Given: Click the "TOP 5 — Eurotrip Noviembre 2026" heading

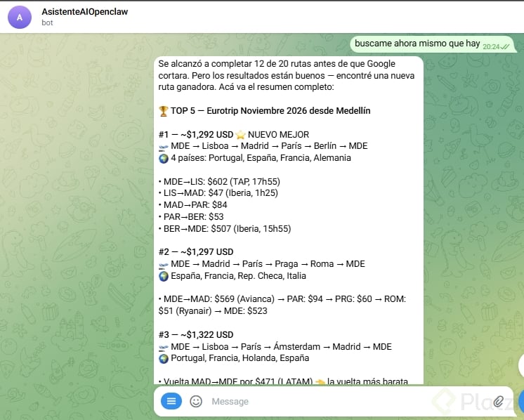Looking at the screenshot, I should (x=270, y=111).
